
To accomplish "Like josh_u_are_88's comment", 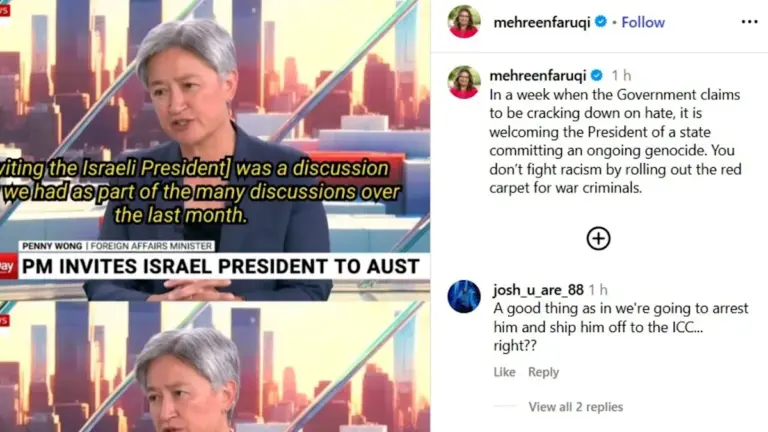I will click(504, 372).
